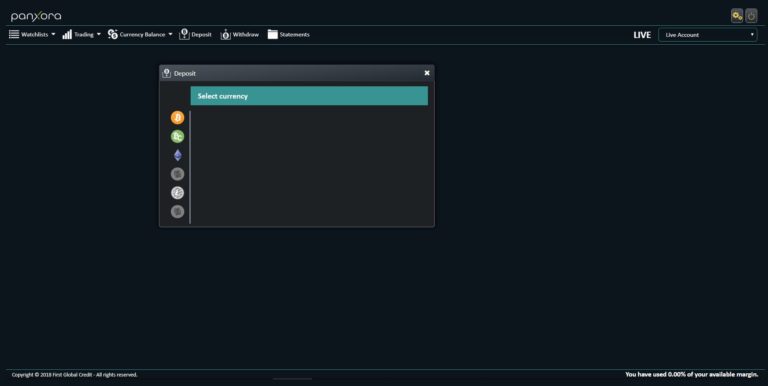Image resolution: width=768 pixels, height=386 pixels.
Task: Click the gray coin icon below Ethereum
Action: 177,174
